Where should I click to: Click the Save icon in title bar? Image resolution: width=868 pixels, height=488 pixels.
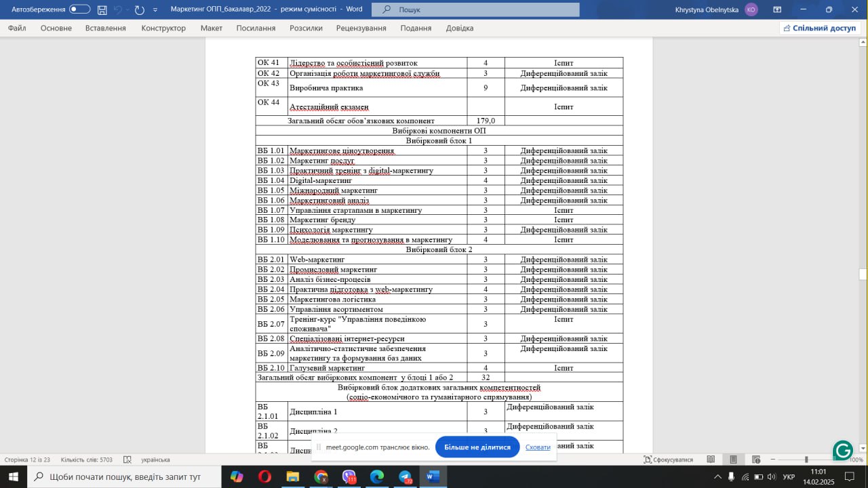(x=102, y=9)
